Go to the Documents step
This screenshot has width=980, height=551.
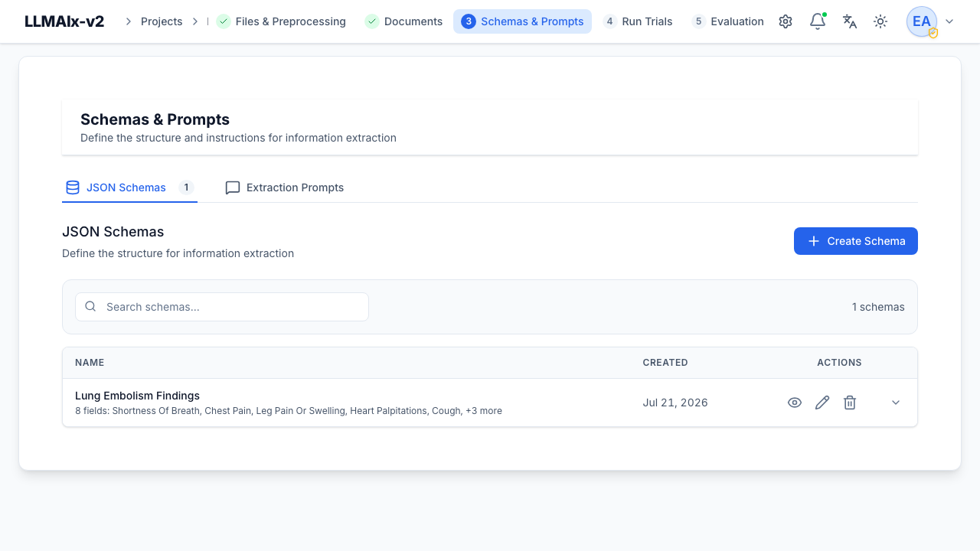click(403, 21)
